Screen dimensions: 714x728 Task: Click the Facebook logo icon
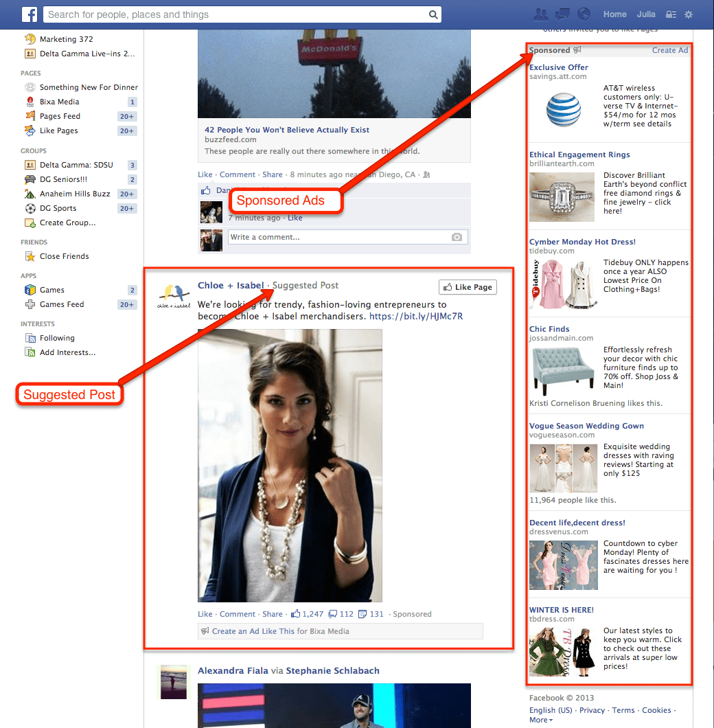coord(30,14)
